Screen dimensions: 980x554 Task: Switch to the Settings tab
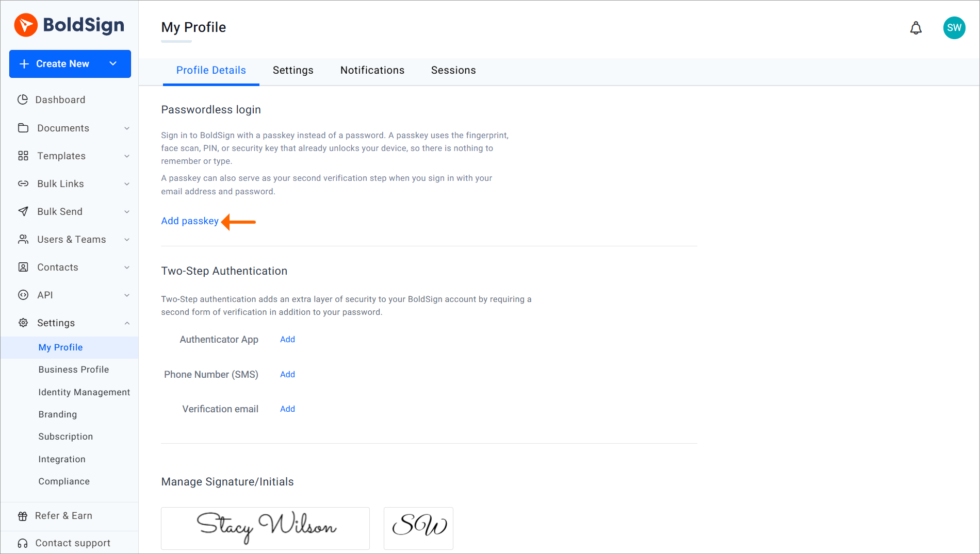tap(293, 71)
